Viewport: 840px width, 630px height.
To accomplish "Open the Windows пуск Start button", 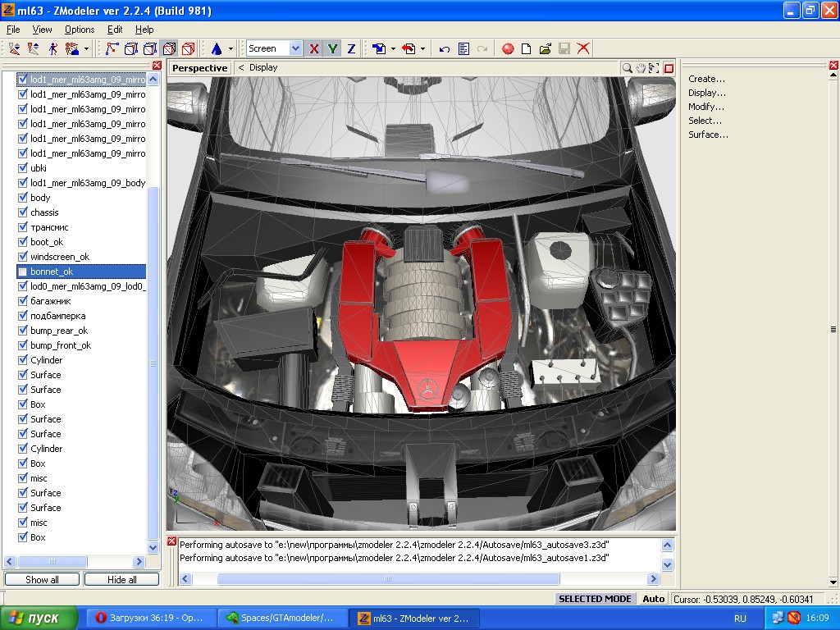I will pyautogui.click(x=39, y=619).
